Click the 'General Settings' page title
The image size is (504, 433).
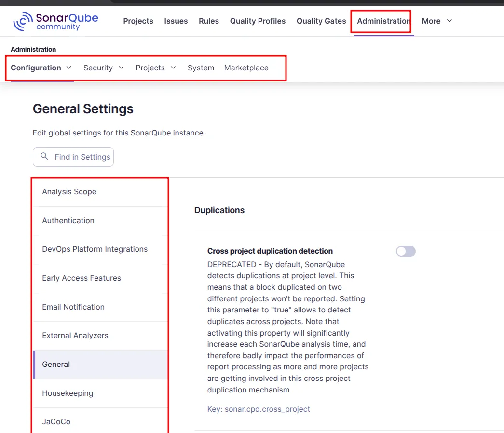(83, 109)
